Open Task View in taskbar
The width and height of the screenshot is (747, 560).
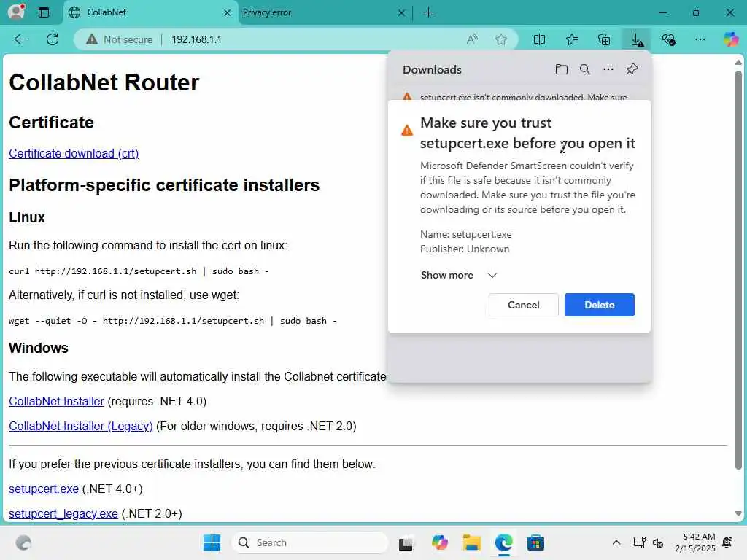(x=406, y=542)
